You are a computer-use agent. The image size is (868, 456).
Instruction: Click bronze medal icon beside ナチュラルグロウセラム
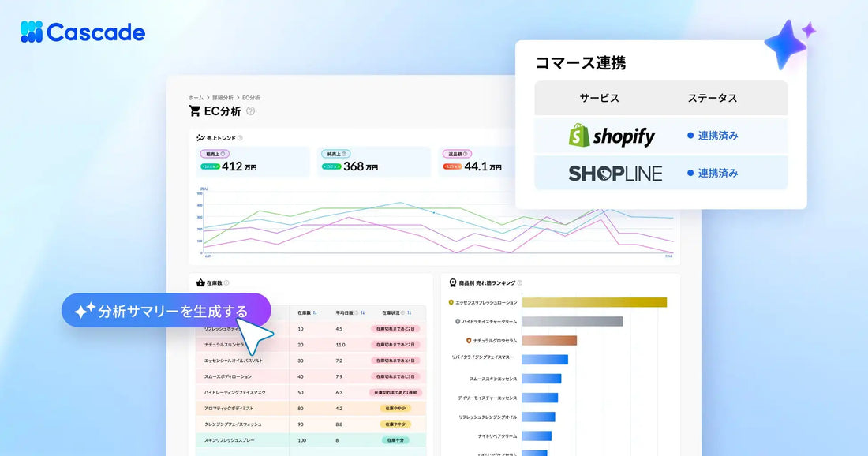(x=468, y=340)
